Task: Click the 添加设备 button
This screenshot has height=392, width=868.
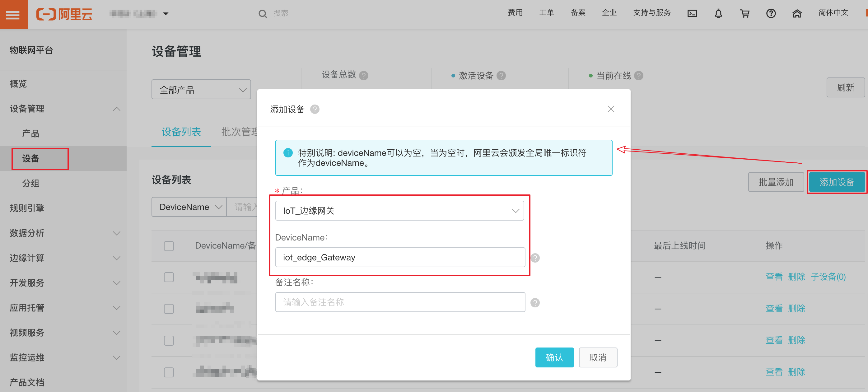Action: (837, 182)
